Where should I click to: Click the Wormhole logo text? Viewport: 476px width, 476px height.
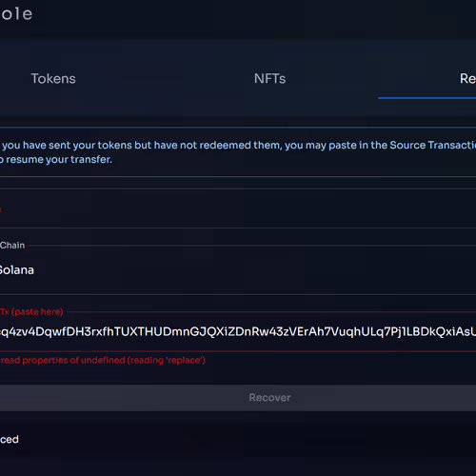pyautogui.click(x=16, y=14)
